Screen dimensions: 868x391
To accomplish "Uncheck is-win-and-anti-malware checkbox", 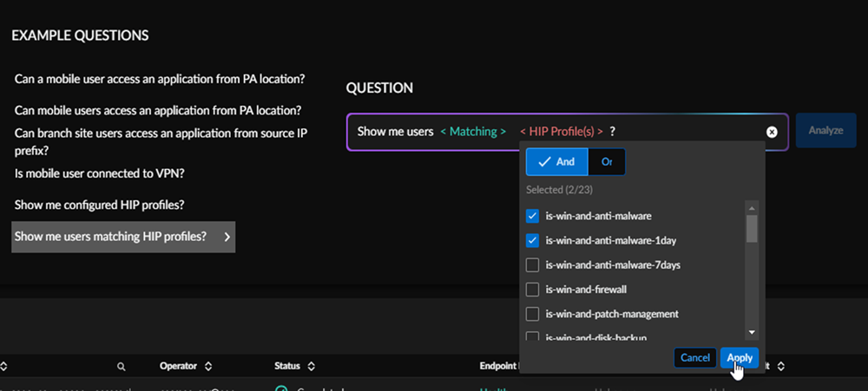I will pos(532,216).
